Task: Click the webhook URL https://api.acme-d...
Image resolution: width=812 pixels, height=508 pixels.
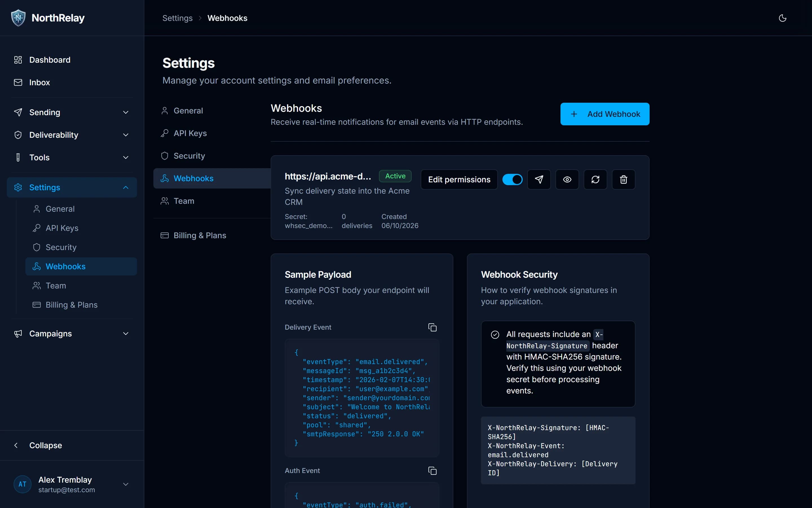Action: [x=328, y=176]
